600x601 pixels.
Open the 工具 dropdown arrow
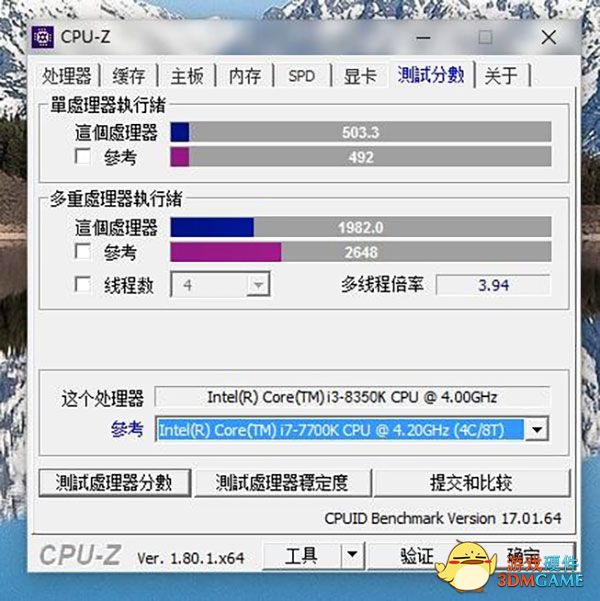[x=352, y=554]
